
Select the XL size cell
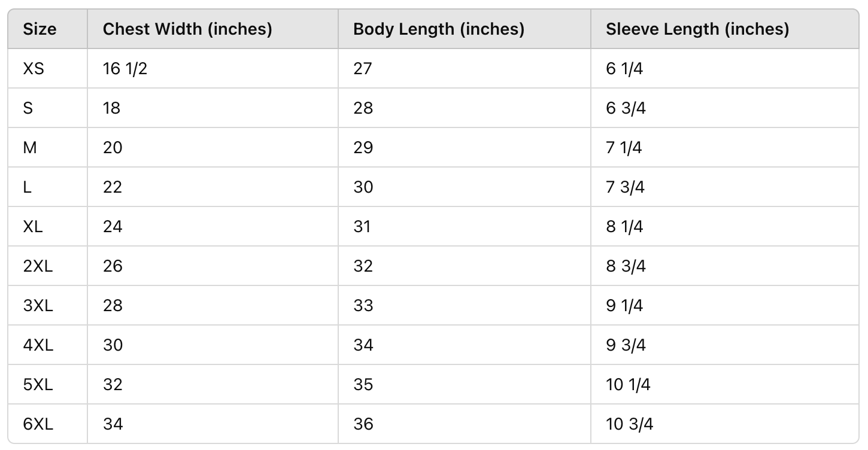[x=34, y=227]
